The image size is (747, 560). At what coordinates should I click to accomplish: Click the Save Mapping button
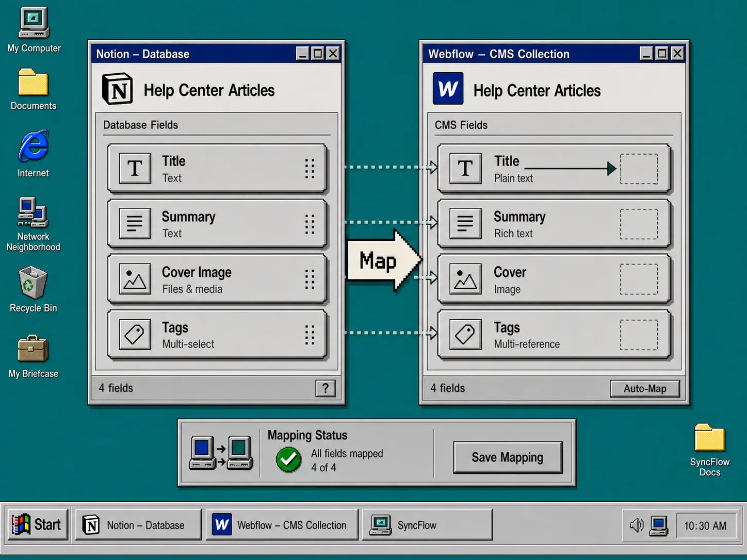[508, 457]
